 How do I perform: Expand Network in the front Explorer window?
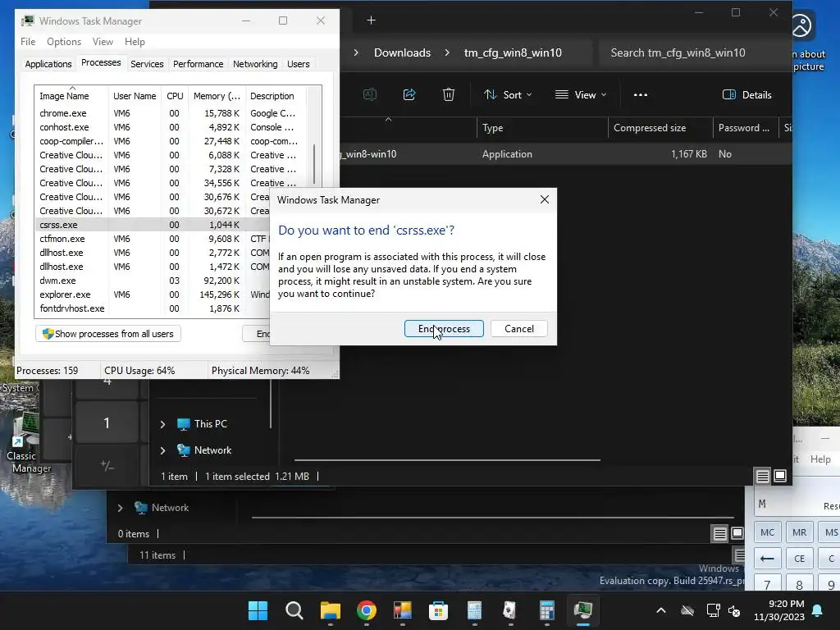coord(162,450)
